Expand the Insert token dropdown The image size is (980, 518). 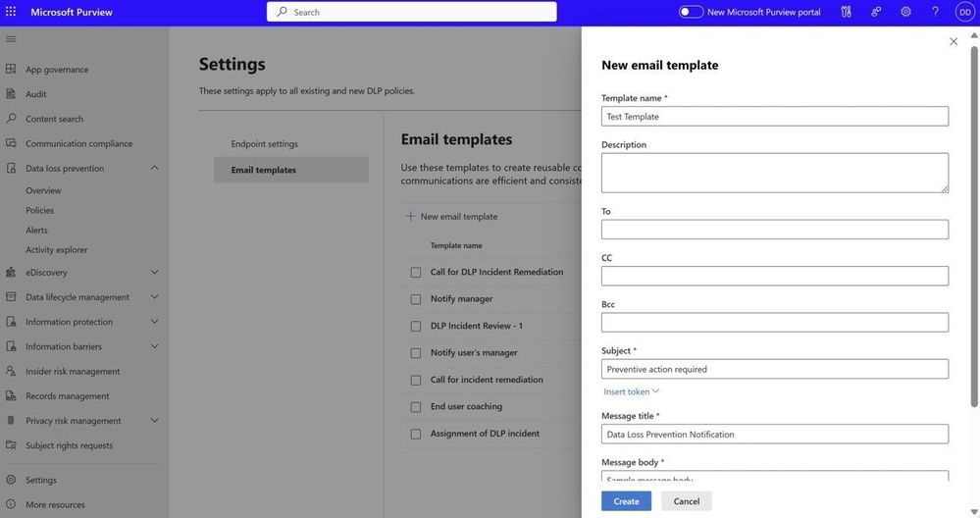click(631, 391)
